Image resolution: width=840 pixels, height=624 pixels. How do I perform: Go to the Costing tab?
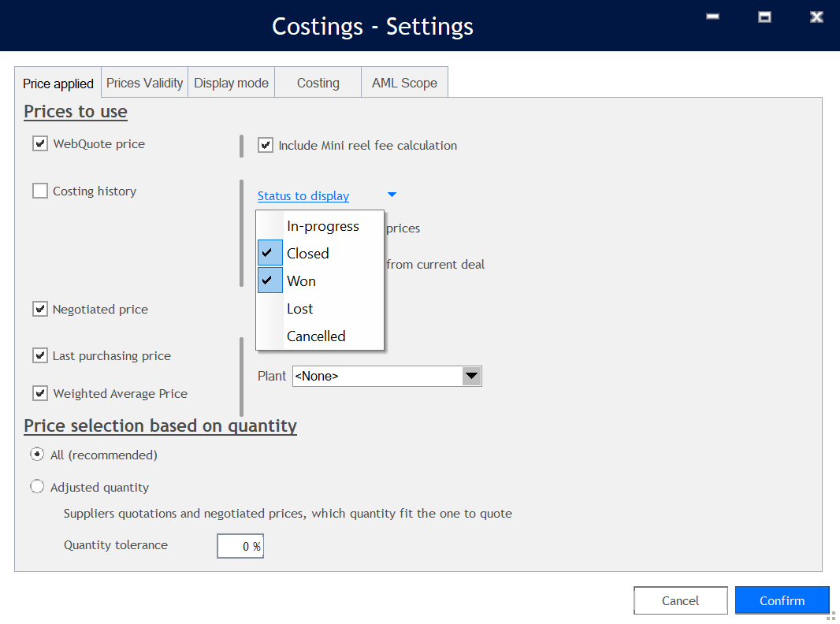click(318, 83)
